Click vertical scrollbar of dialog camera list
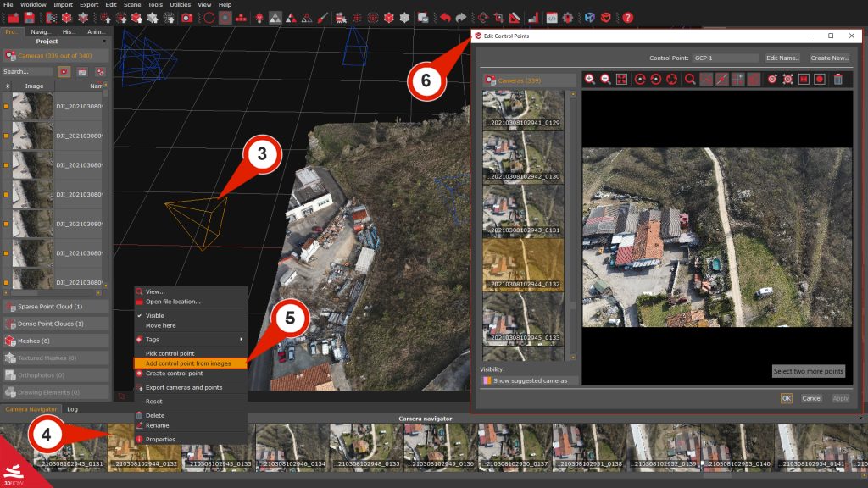868x488 pixels. tap(573, 225)
